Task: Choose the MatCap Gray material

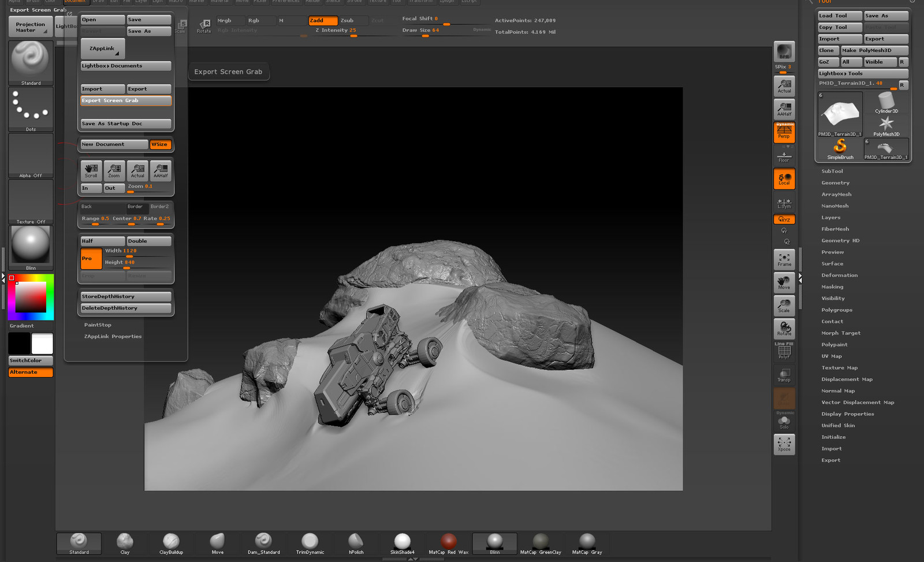Action: (x=587, y=544)
